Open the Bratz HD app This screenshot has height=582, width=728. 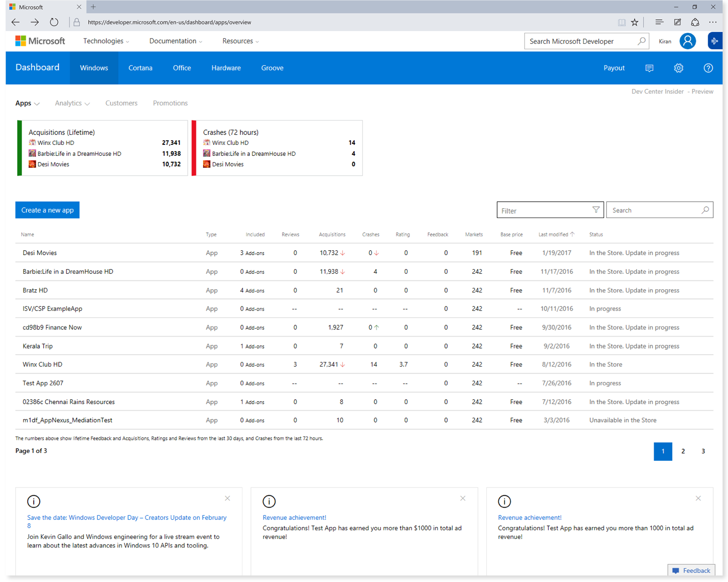35,290
